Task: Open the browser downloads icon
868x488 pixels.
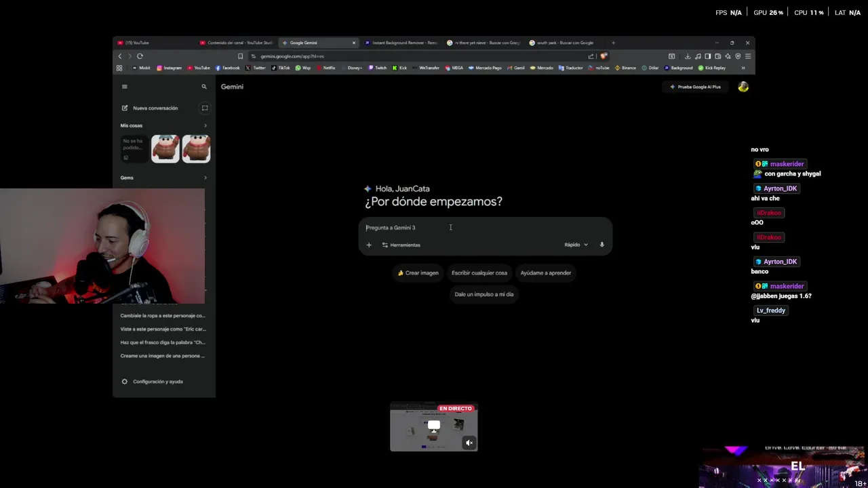Action: pyautogui.click(x=688, y=56)
